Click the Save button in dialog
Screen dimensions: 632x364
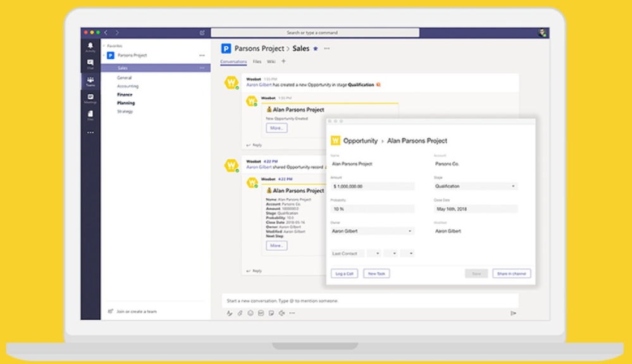tap(476, 274)
